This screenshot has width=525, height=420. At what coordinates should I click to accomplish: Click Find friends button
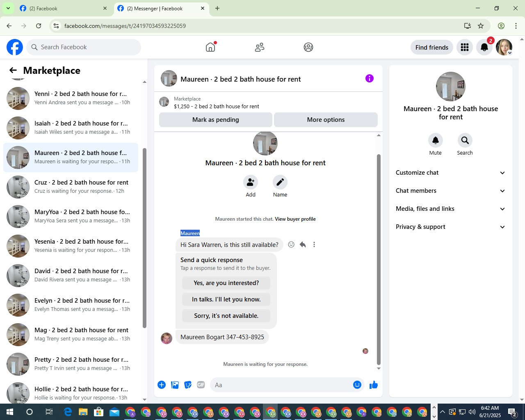pos(432,47)
